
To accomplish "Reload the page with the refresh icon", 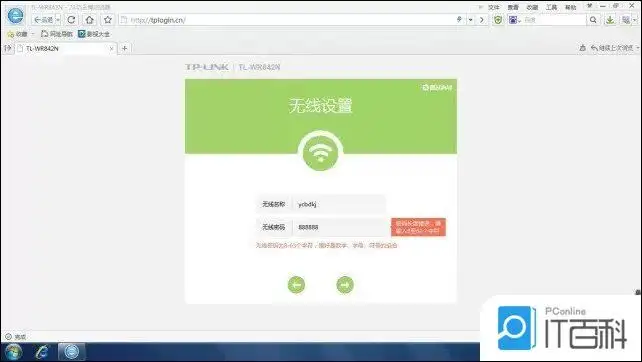I will coord(71,20).
